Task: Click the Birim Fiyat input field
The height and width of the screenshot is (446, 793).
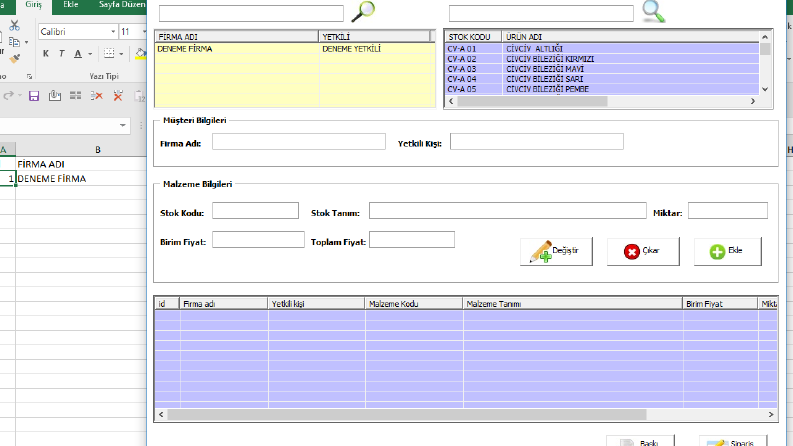Action: [258, 240]
